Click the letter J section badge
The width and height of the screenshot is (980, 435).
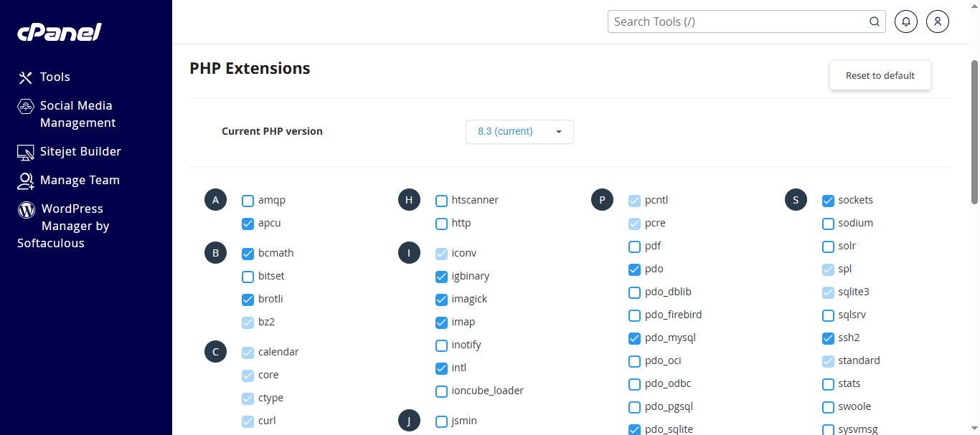pos(409,421)
